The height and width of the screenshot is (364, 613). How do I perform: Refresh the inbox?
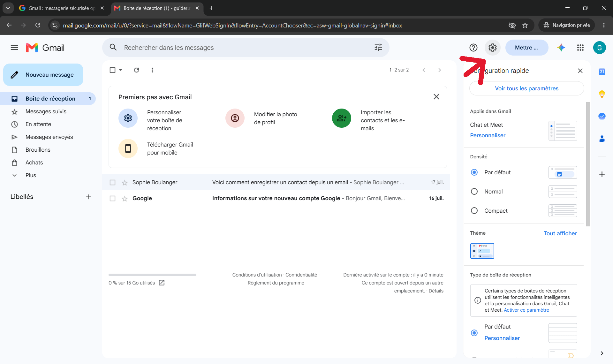coord(136,70)
